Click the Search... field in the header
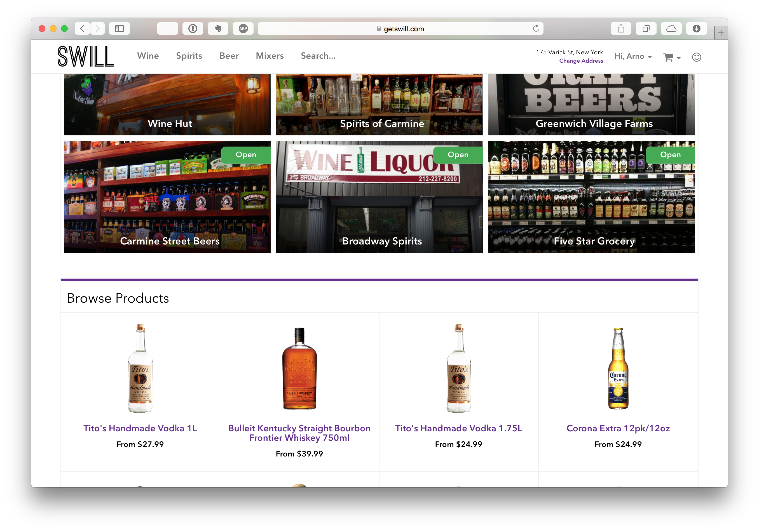 click(x=318, y=56)
